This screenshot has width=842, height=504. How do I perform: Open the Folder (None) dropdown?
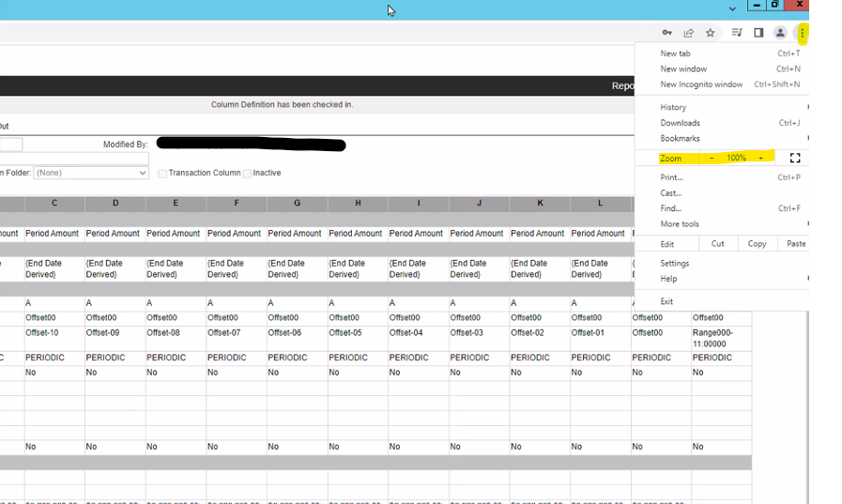tap(91, 173)
